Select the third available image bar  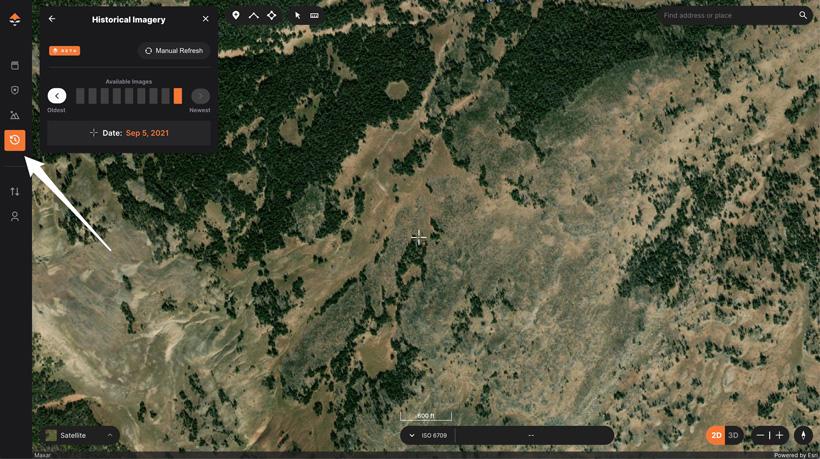pyautogui.click(x=105, y=96)
